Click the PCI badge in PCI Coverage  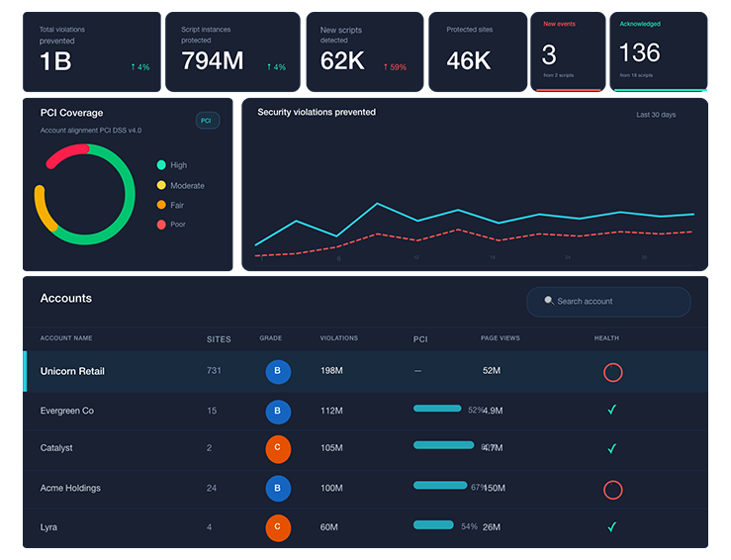coord(208,121)
